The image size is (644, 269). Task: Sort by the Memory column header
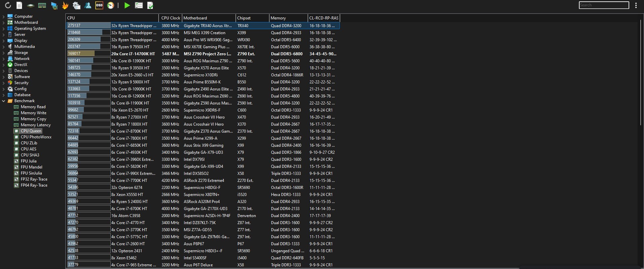coord(288,18)
